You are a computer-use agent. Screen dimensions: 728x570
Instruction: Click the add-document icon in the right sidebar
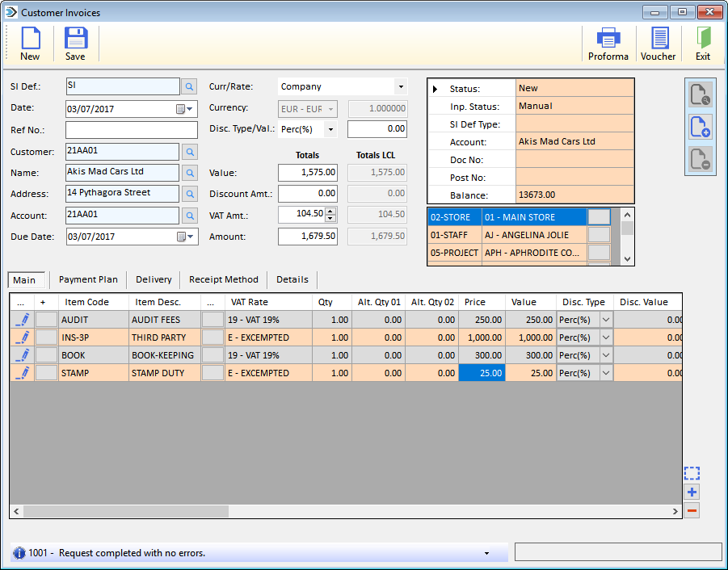coord(701,127)
